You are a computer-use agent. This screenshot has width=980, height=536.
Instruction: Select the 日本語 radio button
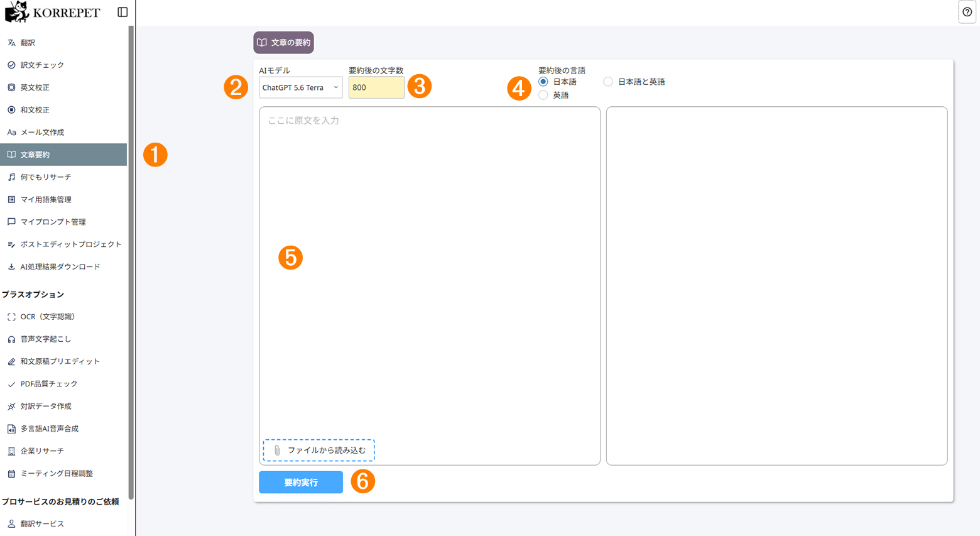[543, 82]
